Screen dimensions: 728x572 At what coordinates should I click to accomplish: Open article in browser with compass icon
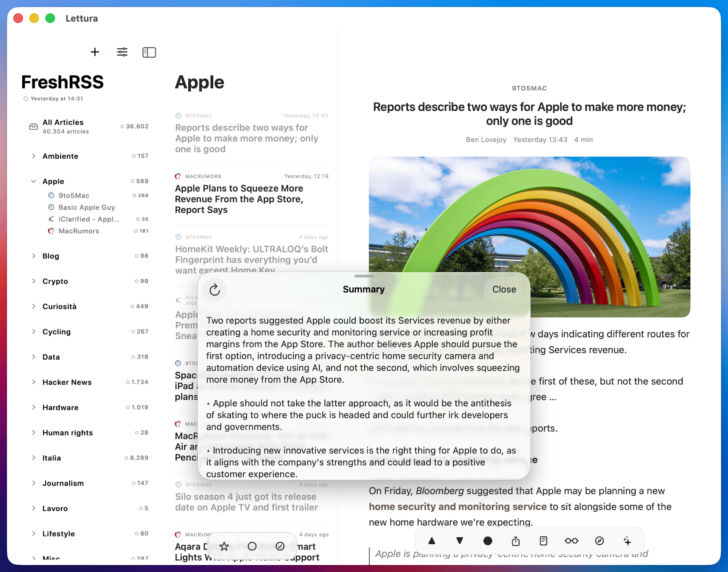click(599, 541)
